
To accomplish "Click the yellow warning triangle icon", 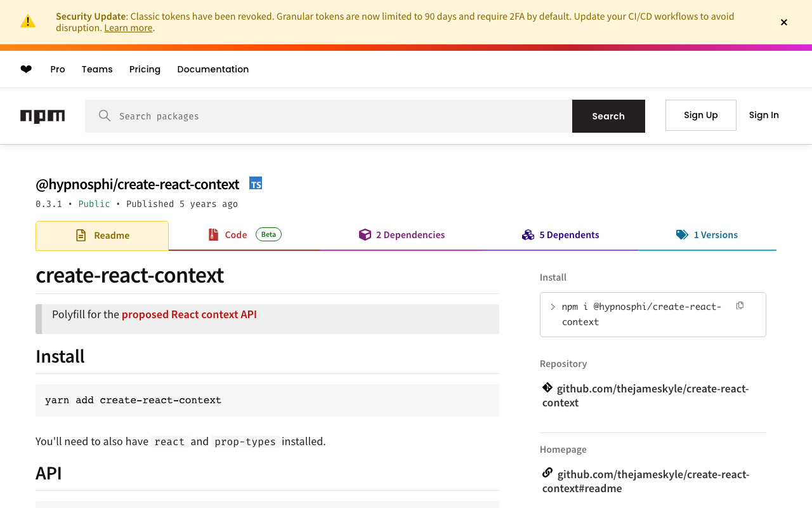I will click(28, 22).
